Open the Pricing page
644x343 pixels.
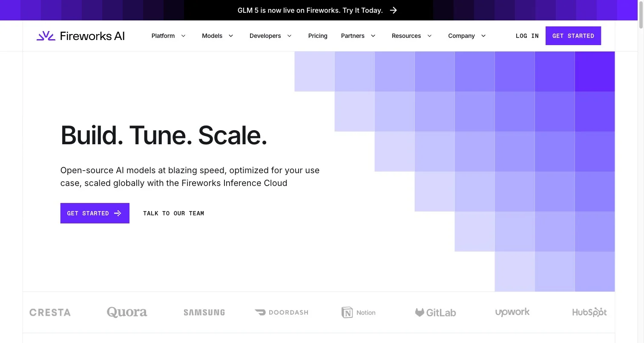coord(318,36)
